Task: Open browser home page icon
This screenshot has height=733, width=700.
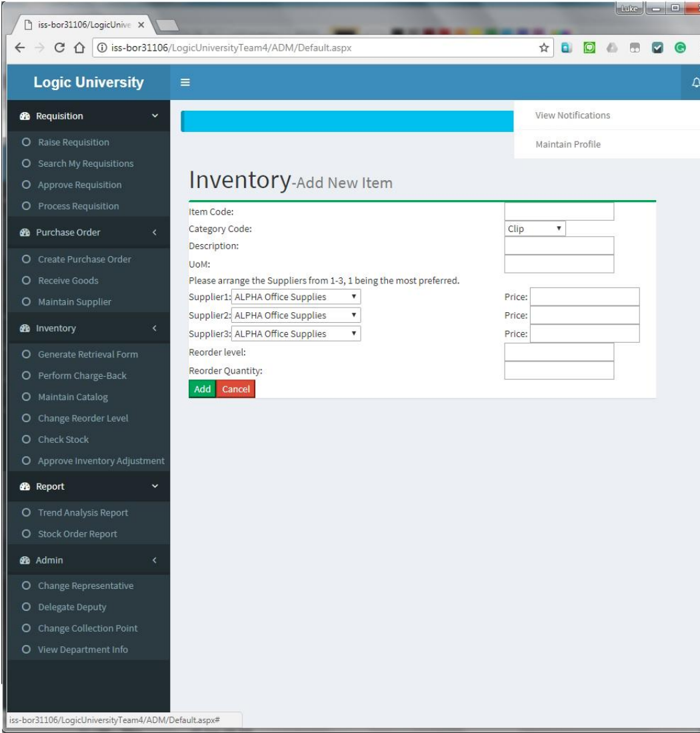Action: pos(79,47)
